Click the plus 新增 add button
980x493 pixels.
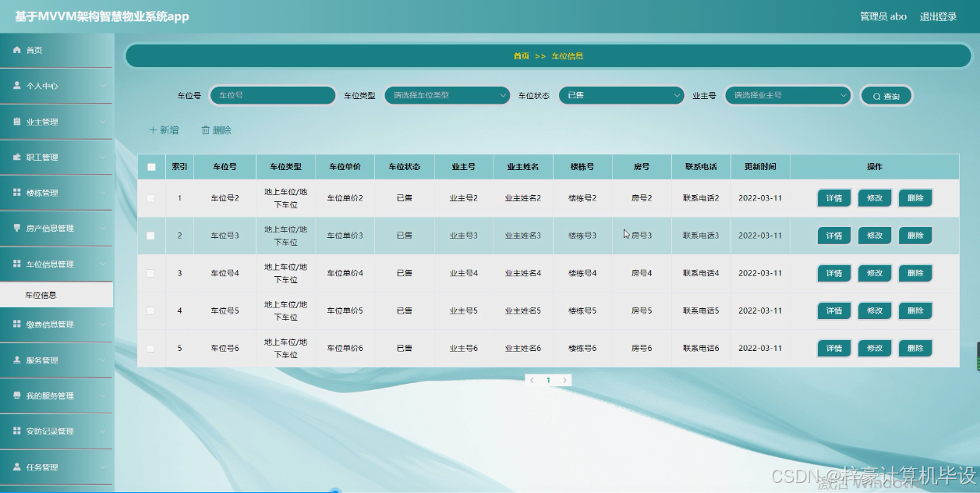coord(164,130)
